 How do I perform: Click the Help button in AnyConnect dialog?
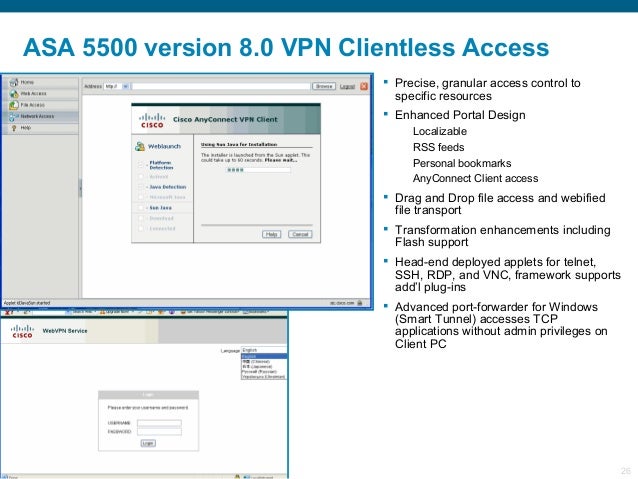click(x=271, y=234)
